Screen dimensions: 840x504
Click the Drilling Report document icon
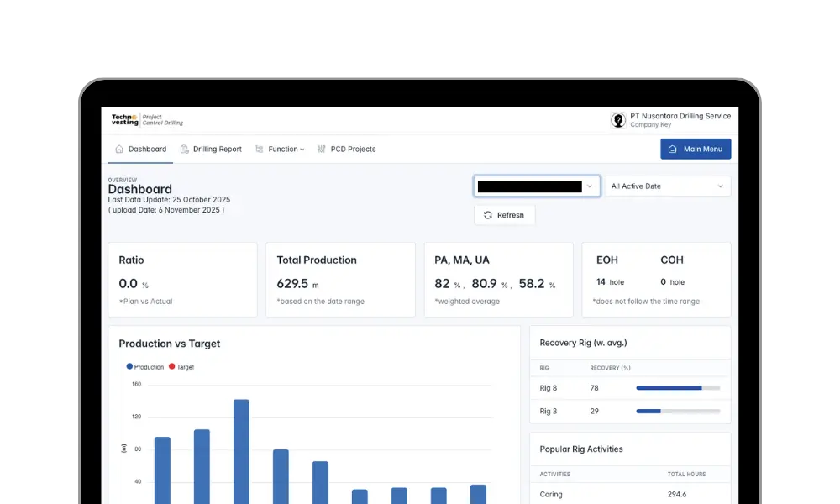[185, 150]
